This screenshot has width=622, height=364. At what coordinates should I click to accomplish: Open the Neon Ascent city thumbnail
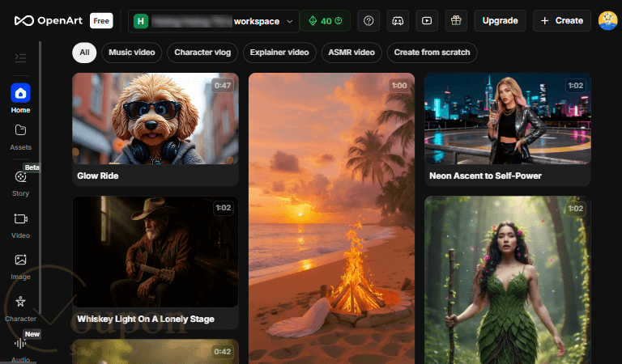[x=508, y=118]
